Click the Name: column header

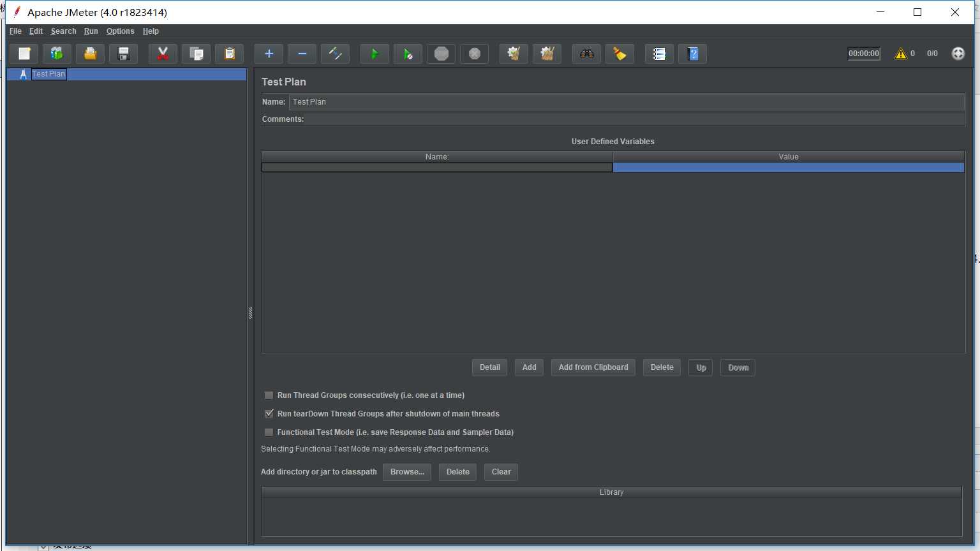pyautogui.click(x=437, y=157)
